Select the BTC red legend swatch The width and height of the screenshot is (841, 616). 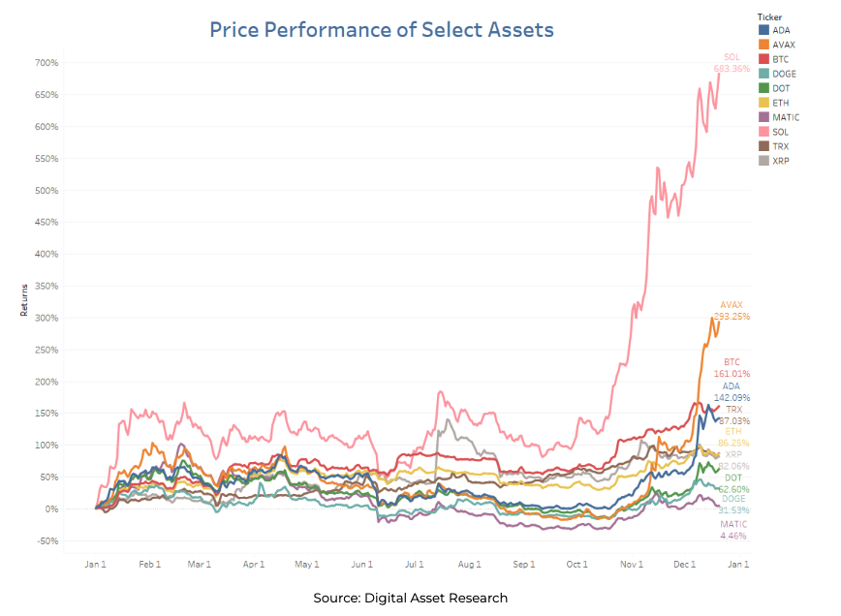(x=764, y=59)
